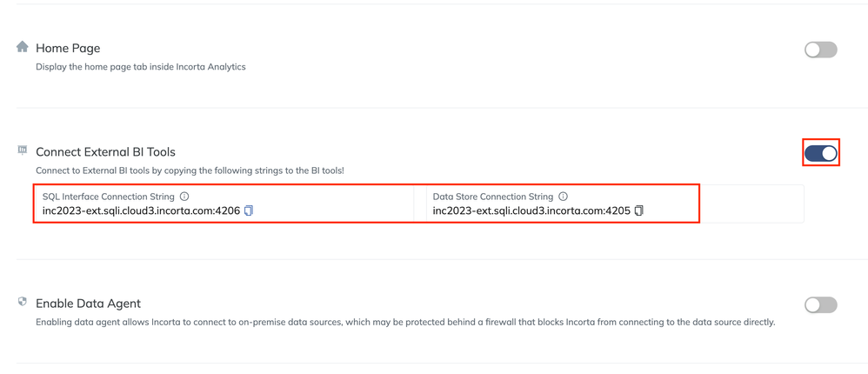Turn on the Enable Data Agent switch

click(820, 304)
